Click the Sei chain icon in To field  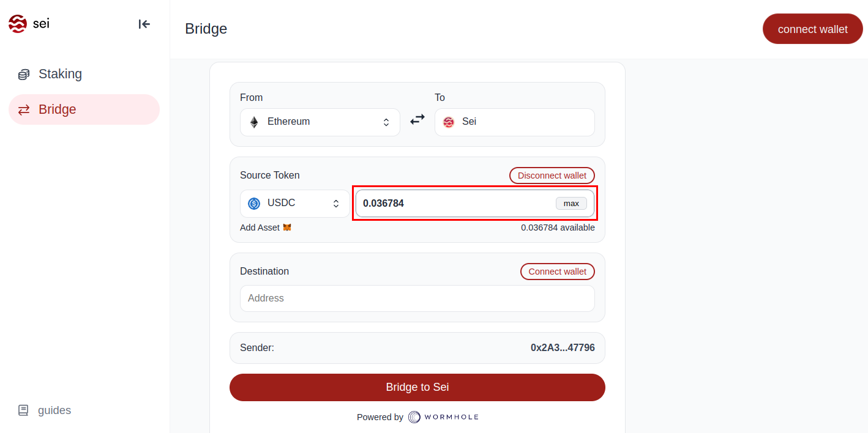(x=449, y=122)
